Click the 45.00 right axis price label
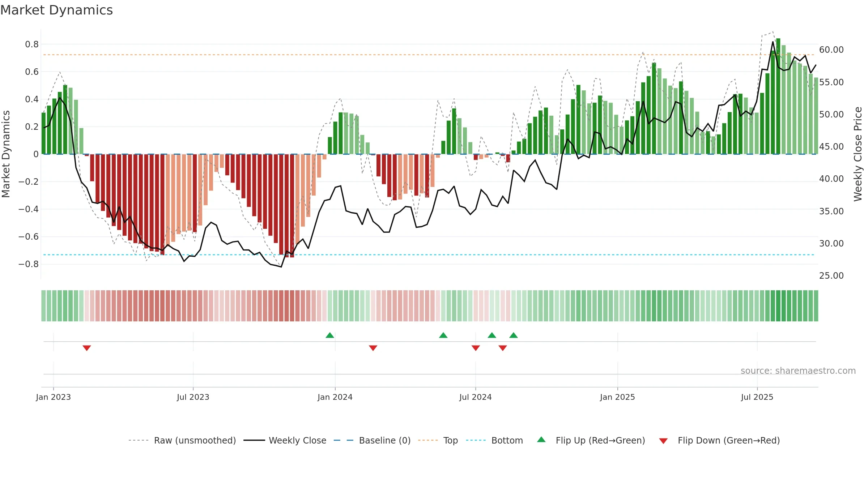868x488 pixels. click(831, 146)
